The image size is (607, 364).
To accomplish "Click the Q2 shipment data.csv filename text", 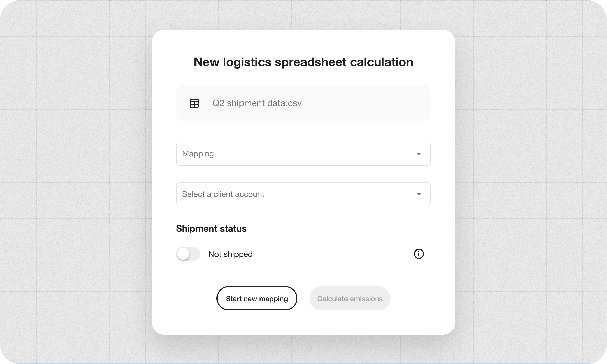I will tap(257, 103).
